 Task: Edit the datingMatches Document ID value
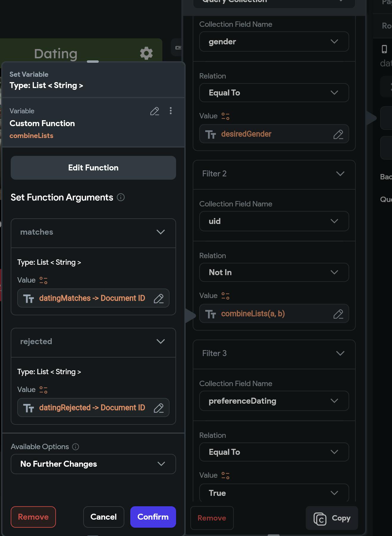point(159,298)
